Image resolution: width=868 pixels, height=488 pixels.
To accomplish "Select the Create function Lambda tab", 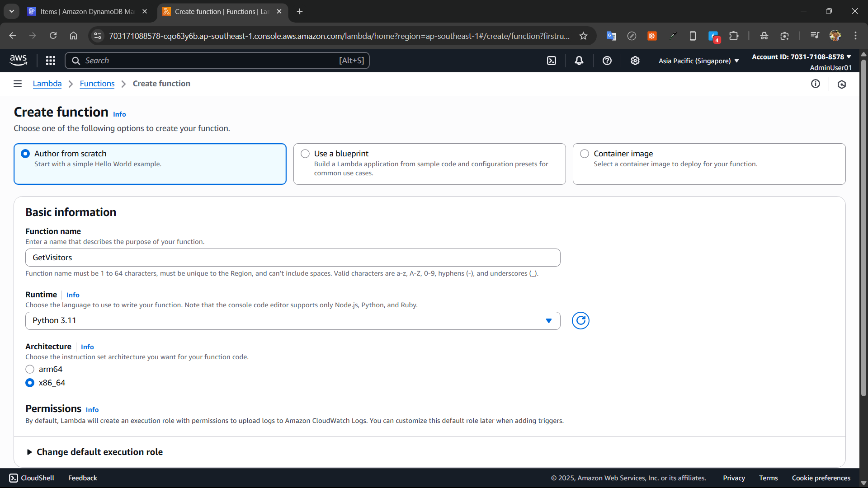I will [x=222, y=11].
